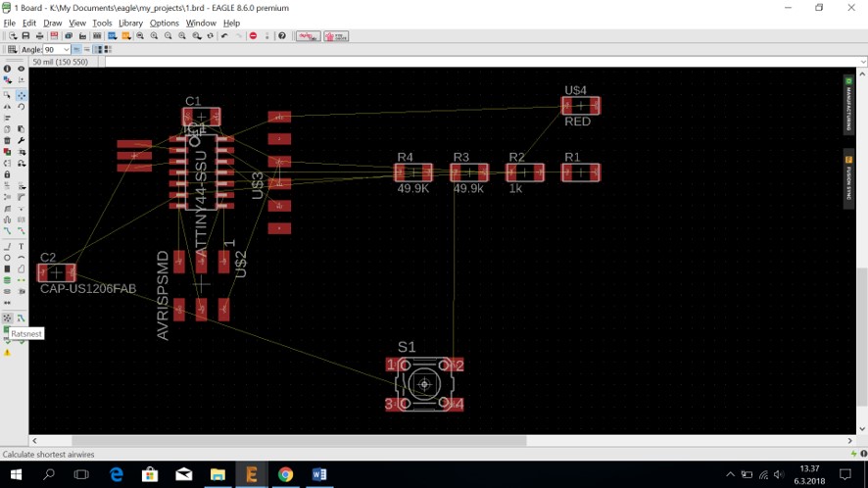
Task: Open the File menu
Action: tap(10, 23)
